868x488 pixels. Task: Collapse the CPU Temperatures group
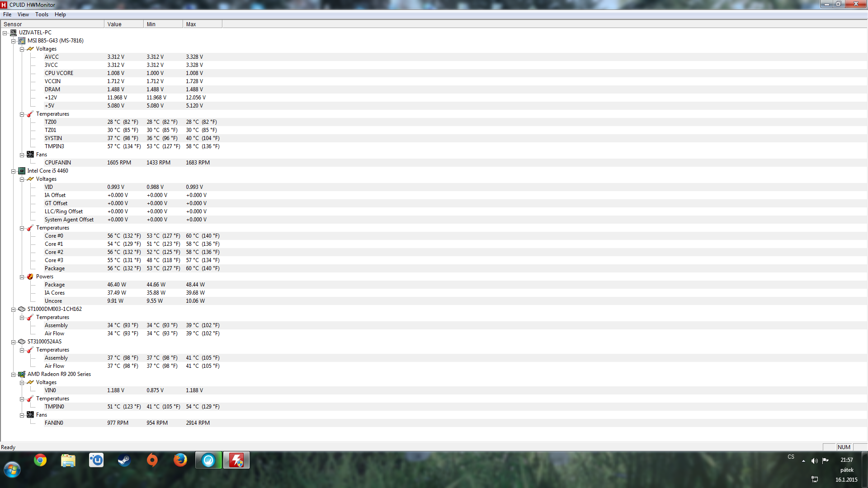22,228
